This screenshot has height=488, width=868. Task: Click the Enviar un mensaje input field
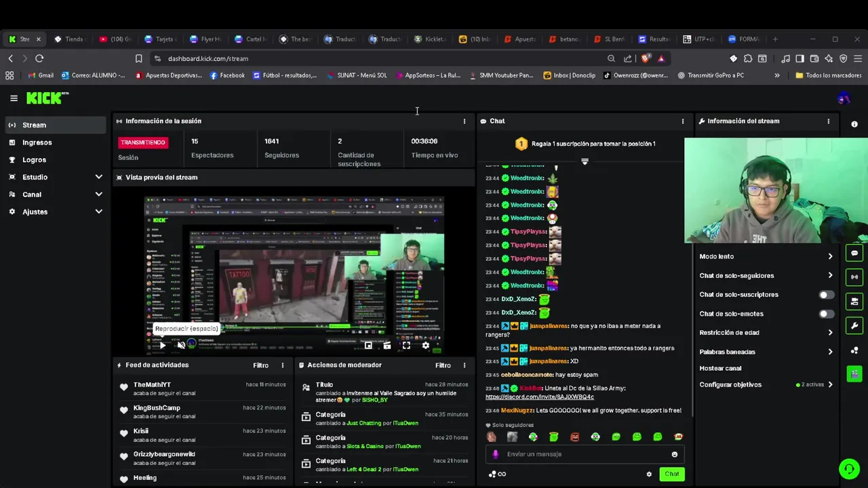click(585, 454)
